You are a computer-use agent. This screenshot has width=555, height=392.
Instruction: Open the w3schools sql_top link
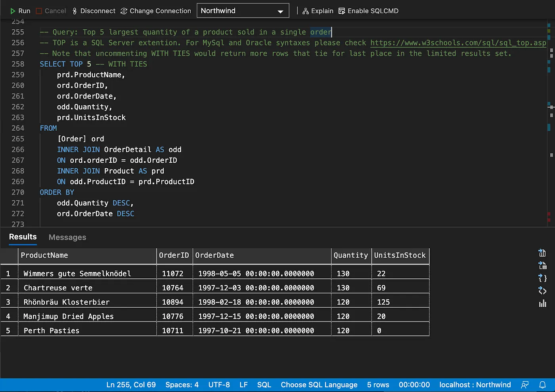[458, 43]
